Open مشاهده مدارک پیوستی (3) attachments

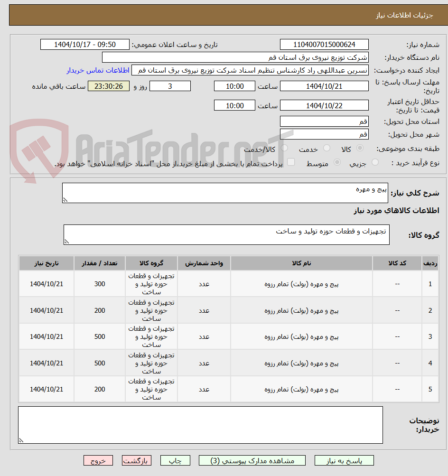click(x=252, y=460)
